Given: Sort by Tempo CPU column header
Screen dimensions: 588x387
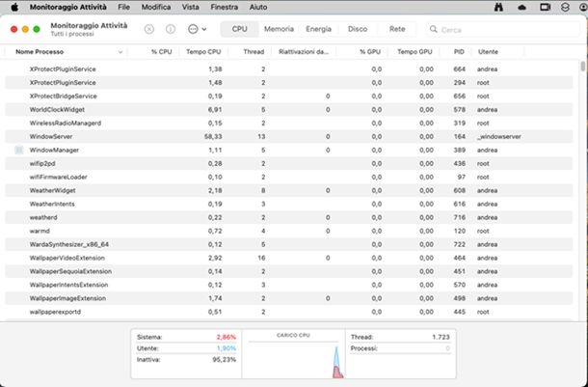Looking at the screenshot, I should point(203,52).
